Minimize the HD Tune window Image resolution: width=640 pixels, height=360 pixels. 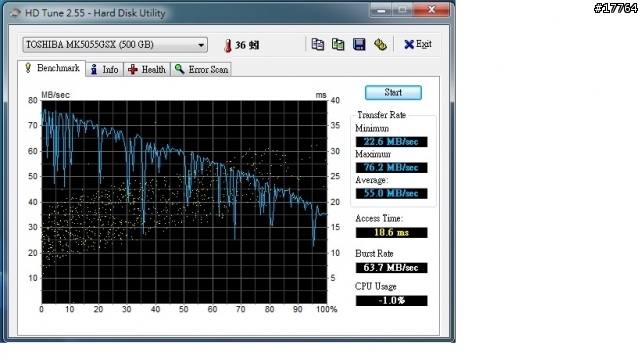coord(381,10)
